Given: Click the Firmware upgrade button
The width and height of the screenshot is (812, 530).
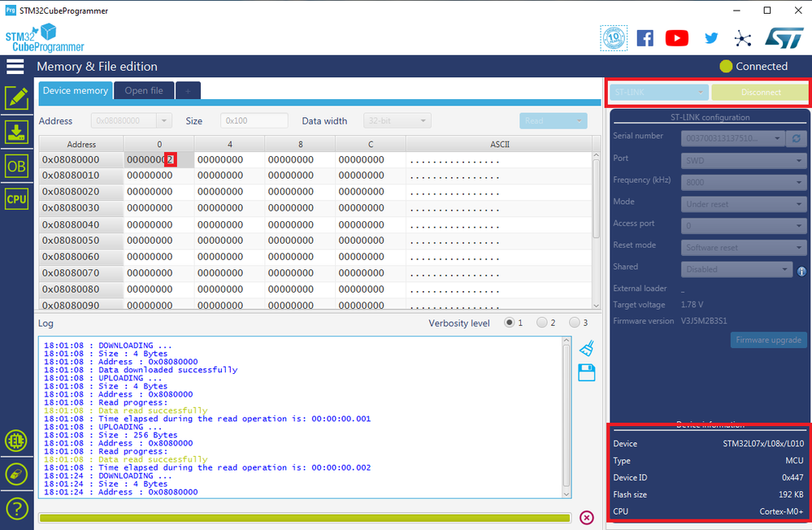Looking at the screenshot, I should [768, 340].
